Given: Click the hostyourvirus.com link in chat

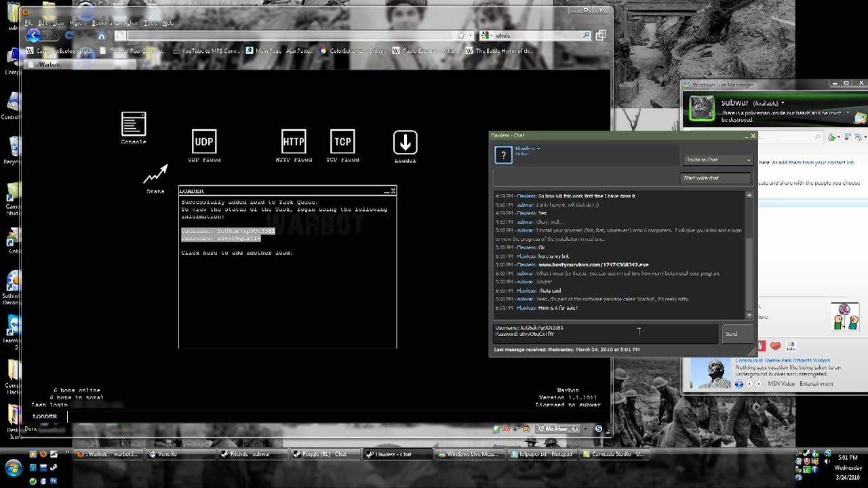Looking at the screenshot, I should click(593, 265).
